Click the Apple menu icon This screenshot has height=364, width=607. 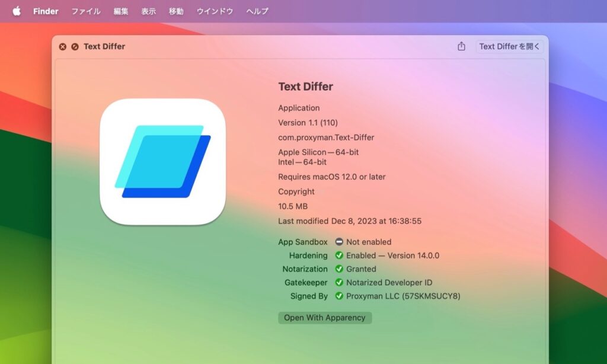16,11
